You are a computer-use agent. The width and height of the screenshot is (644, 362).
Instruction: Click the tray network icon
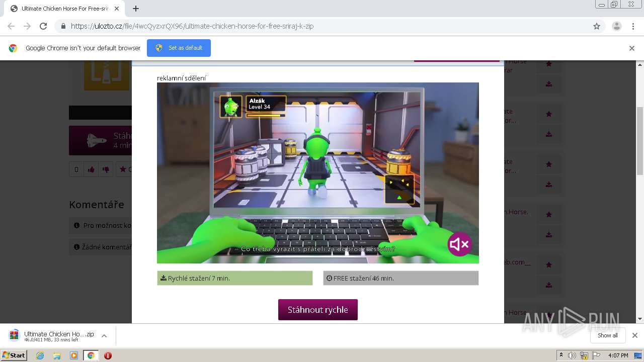point(584,355)
